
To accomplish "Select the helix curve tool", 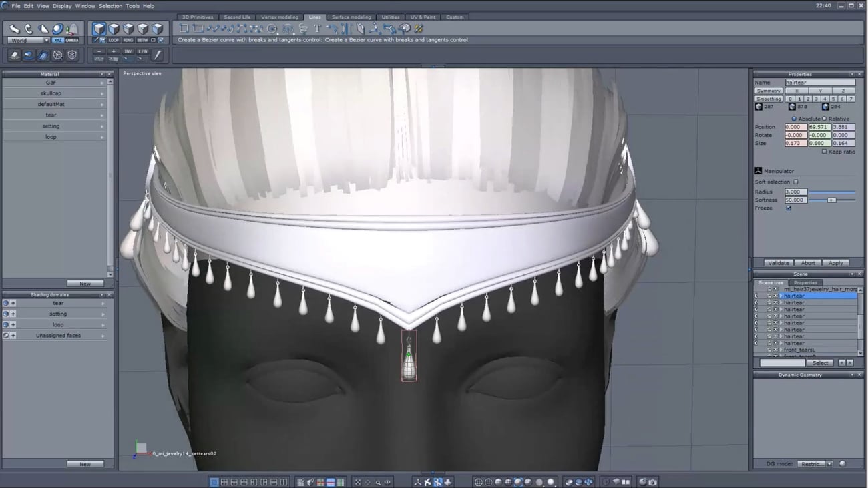I will (303, 29).
